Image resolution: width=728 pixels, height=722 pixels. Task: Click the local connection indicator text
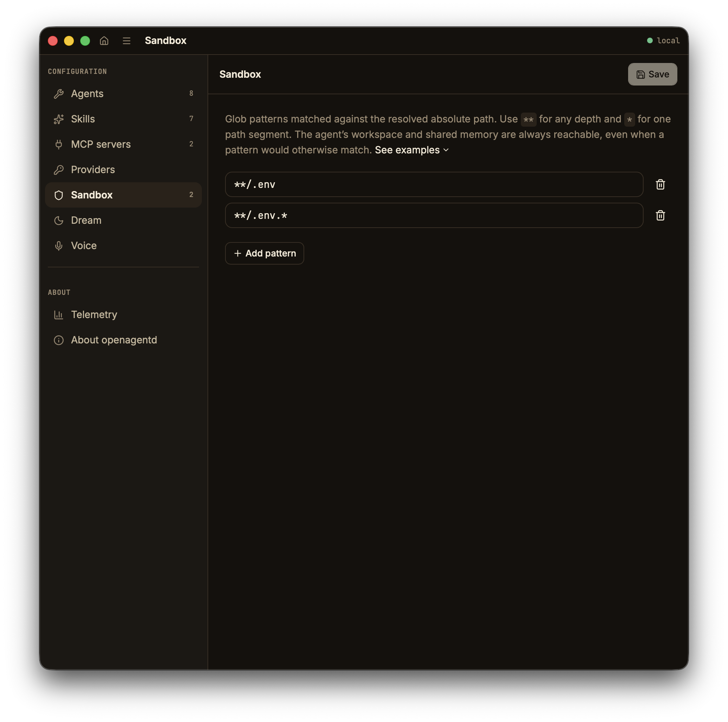point(668,41)
